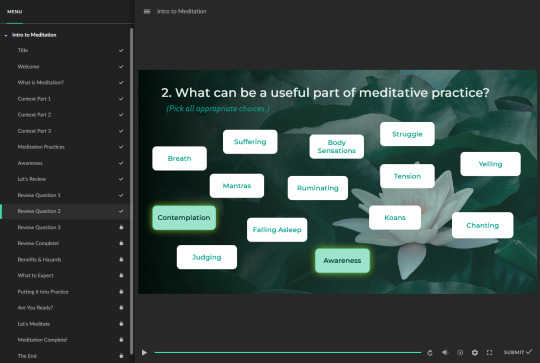The image size is (540, 363).
Task: Toggle the sidebar hamburger icon
Action: pos(147,11)
